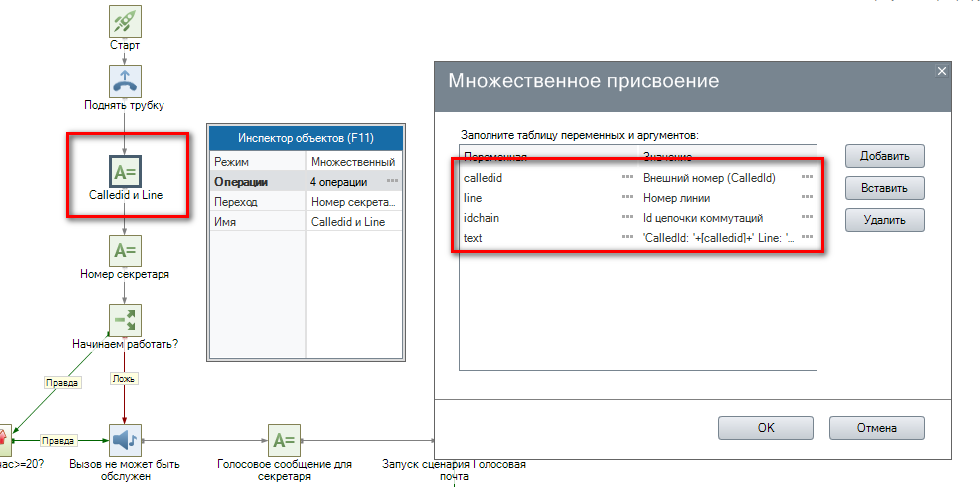980x487 pixels.
Task: Select the Calledid и Line assignment node
Action: (x=125, y=170)
